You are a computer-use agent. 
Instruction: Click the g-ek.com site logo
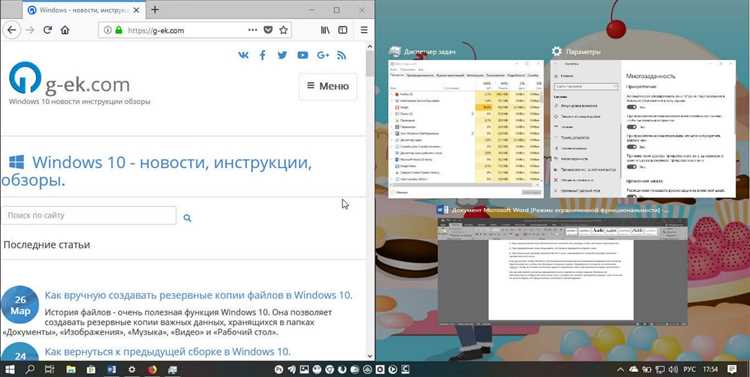70,79
